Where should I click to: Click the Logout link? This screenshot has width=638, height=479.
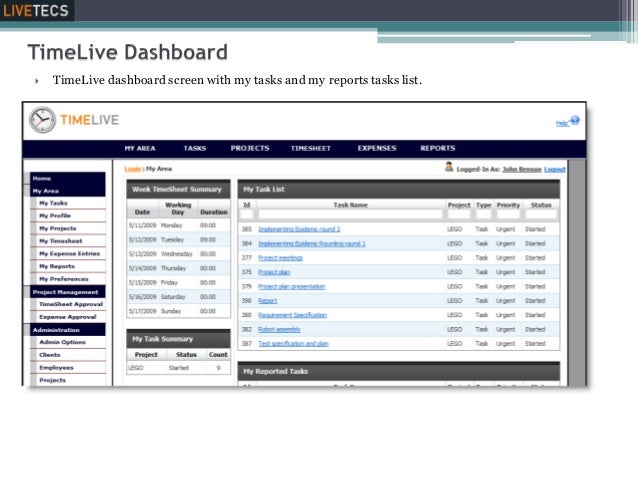pos(555,169)
